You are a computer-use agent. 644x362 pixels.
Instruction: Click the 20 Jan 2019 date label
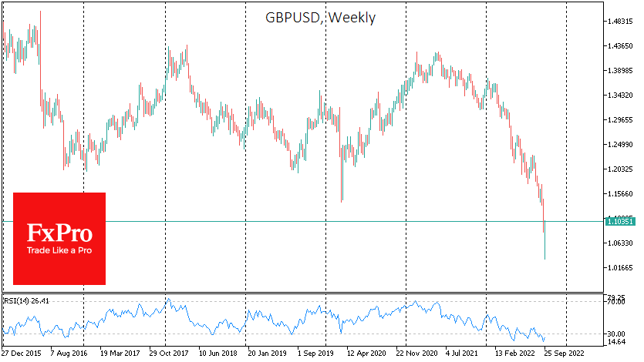click(268, 353)
